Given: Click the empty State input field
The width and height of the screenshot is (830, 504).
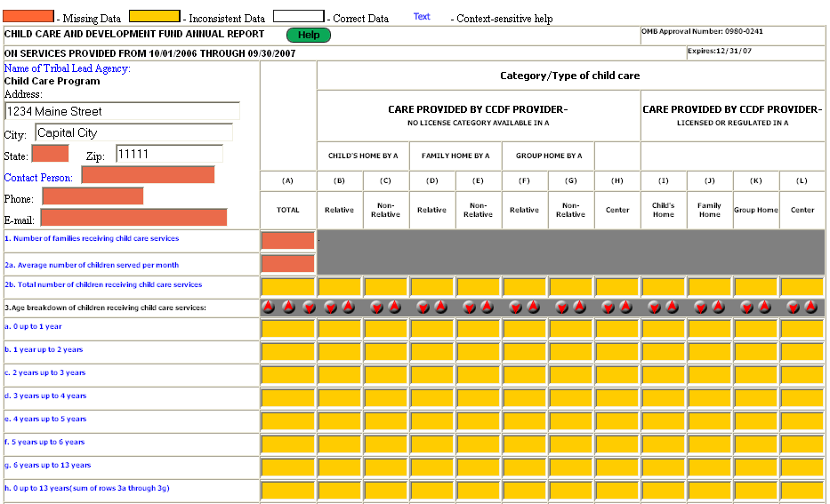Looking at the screenshot, I should (50, 154).
